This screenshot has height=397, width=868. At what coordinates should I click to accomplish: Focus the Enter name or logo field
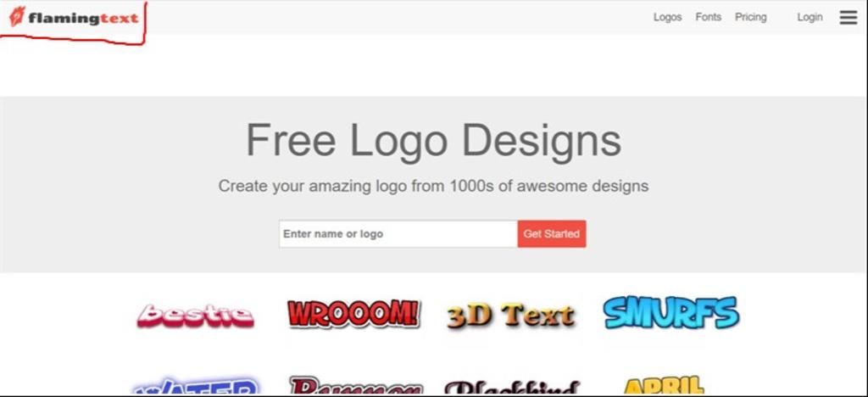(x=398, y=233)
